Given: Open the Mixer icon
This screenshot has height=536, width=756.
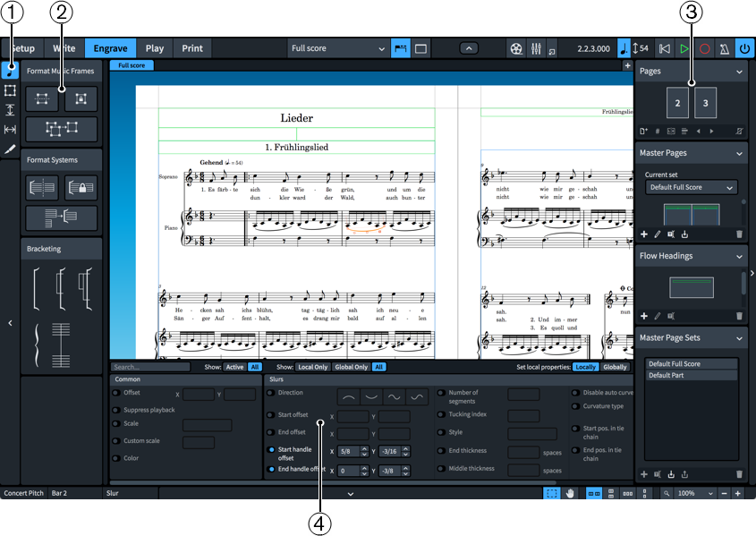Looking at the screenshot, I should click(x=536, y=48).
